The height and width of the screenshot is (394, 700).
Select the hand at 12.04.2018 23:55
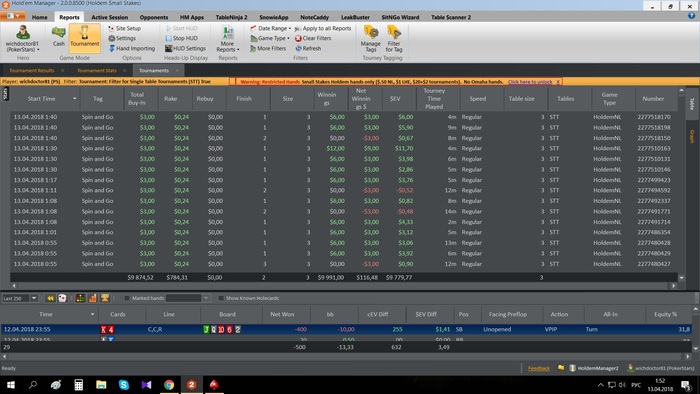tap(346, 329)
